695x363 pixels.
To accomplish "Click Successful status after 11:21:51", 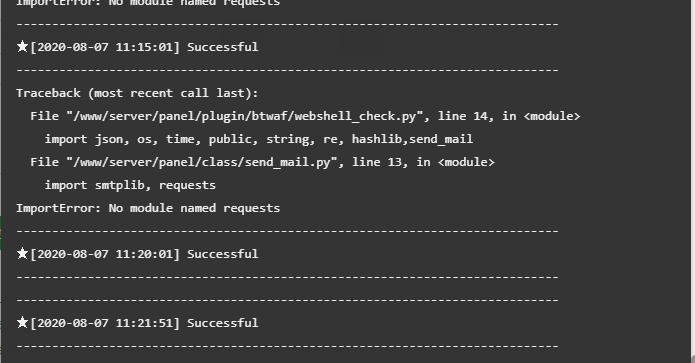I will (x=223, y=323).
